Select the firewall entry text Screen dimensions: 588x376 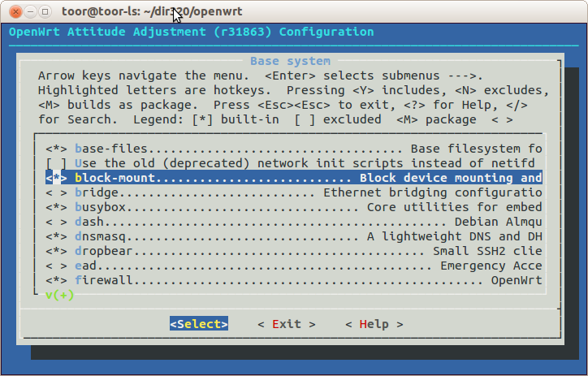click(x=104, y=280)
